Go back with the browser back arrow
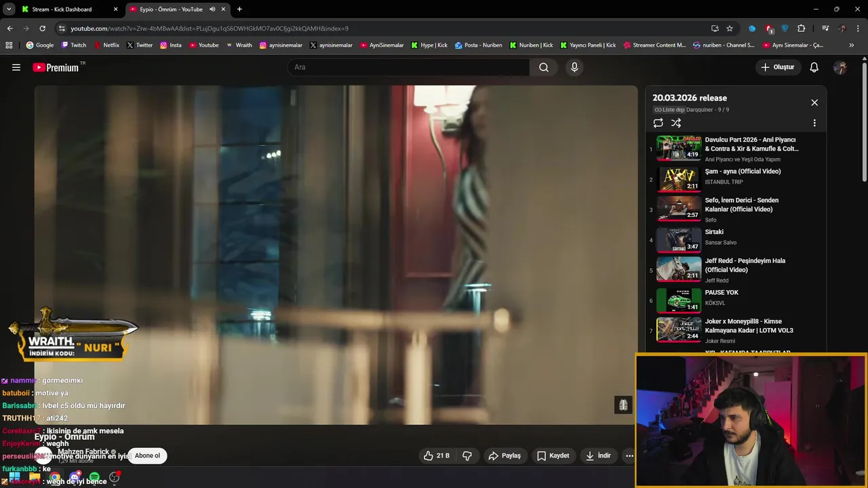The image size is (868, 488). [9, 28]
